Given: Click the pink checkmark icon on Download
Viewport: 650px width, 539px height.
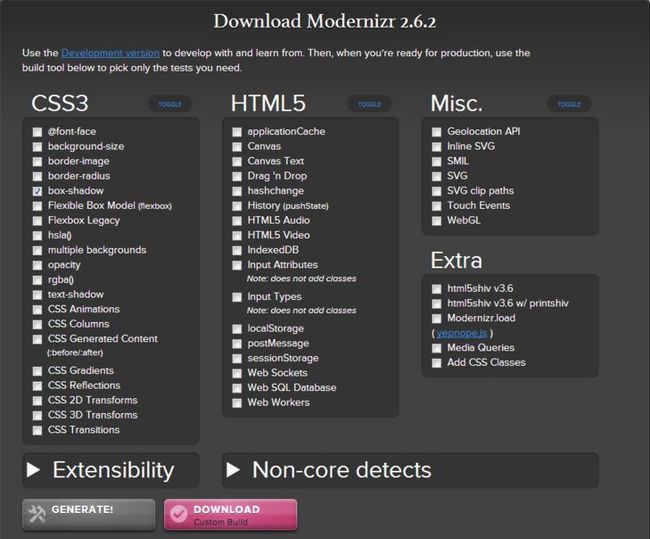Looking at the screenshot, I should tap(179, 515).
